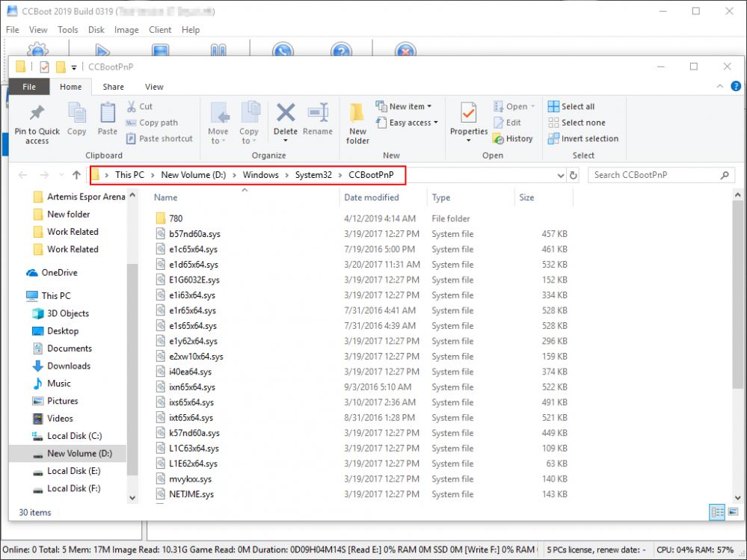Switch to the Share ribbon tab
Viewport: 747px width, 560px height.
pyautogui.click(x=114, y=87)
